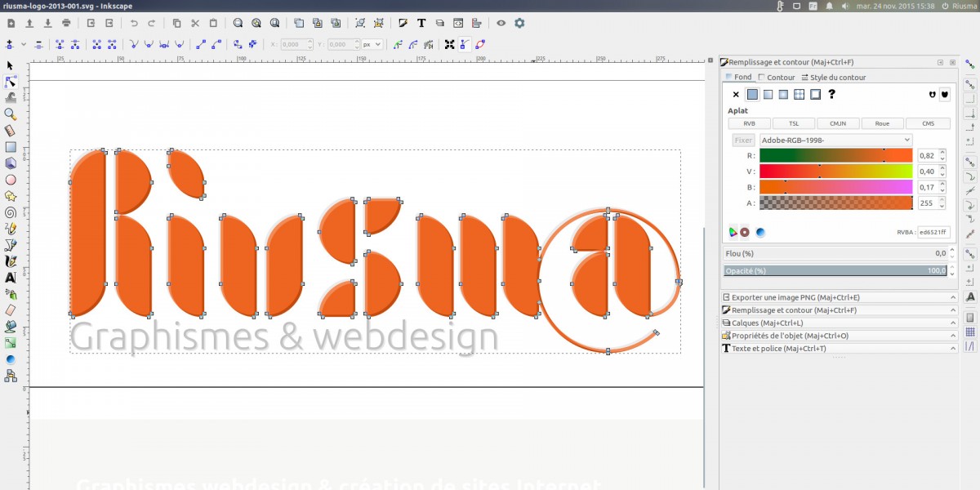Image resolution: width=980 pixels, height=490 pixels.
Task: Pick the star and polygon tool
Action: (x=11, y=196)
